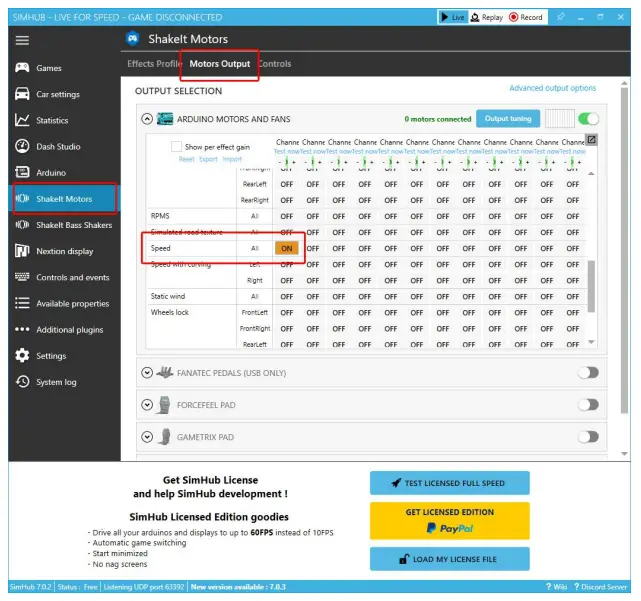The width and height of the screenshot is (641, 601).
Task: Open Discord Server link in status bar
Action: click(600, 587)
